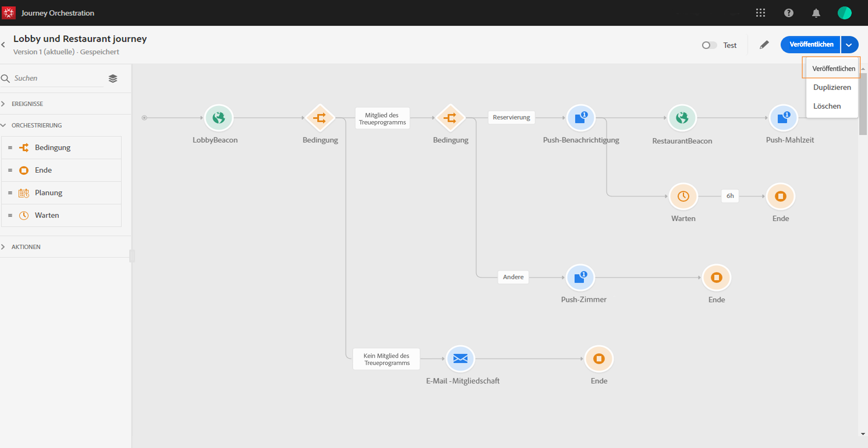Viewport: 868px width, 448px height.
Task: Collapse the ORCHESTRIERUNG section
Action: coord(36,125)
